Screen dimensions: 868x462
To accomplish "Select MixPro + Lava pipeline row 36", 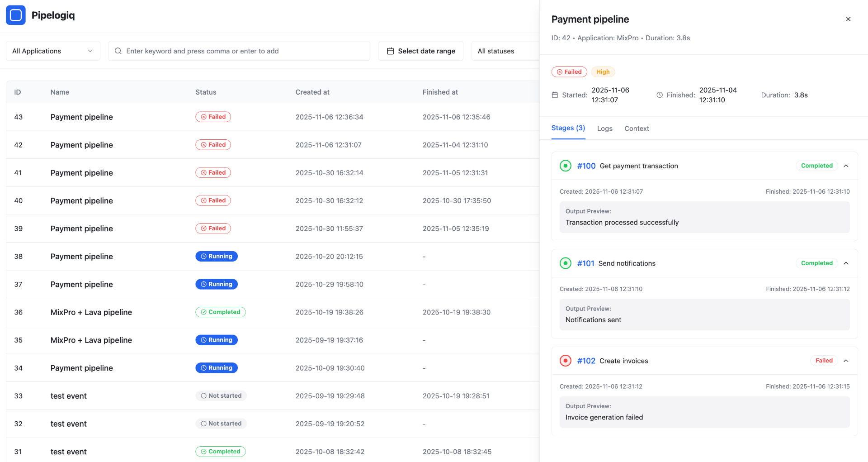I will (x=91, y=312).
